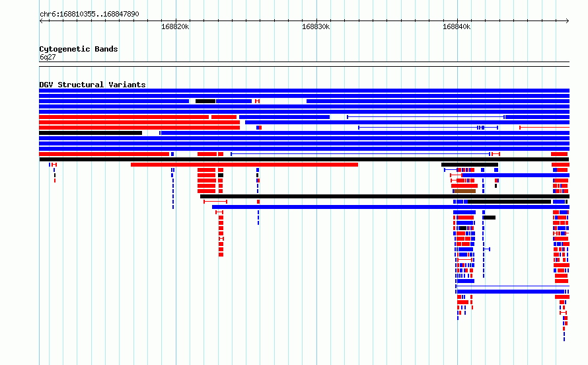The height and width of the screenshot is (365, 588).
Task: Select the DGV Structural Variants track title
Action: click(x=92, y=85)
